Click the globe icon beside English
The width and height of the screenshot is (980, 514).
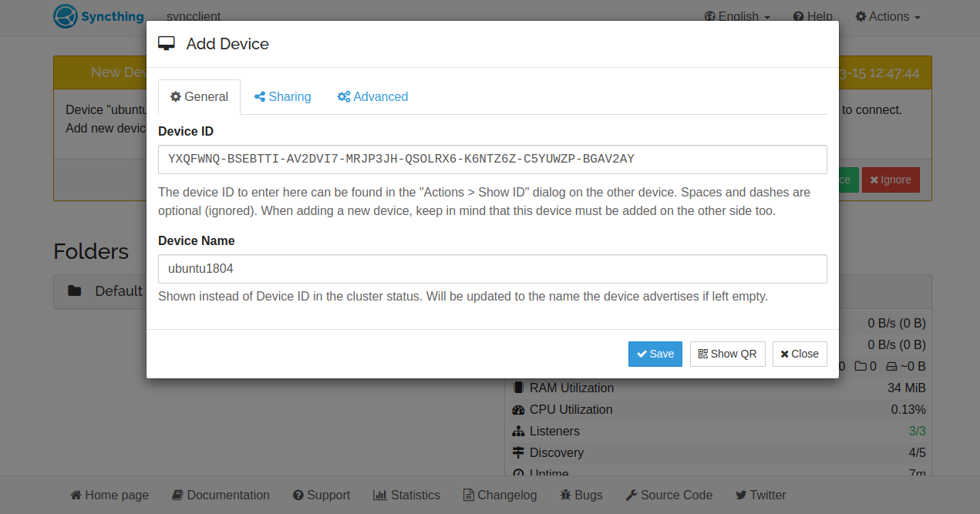pos(710,16)
